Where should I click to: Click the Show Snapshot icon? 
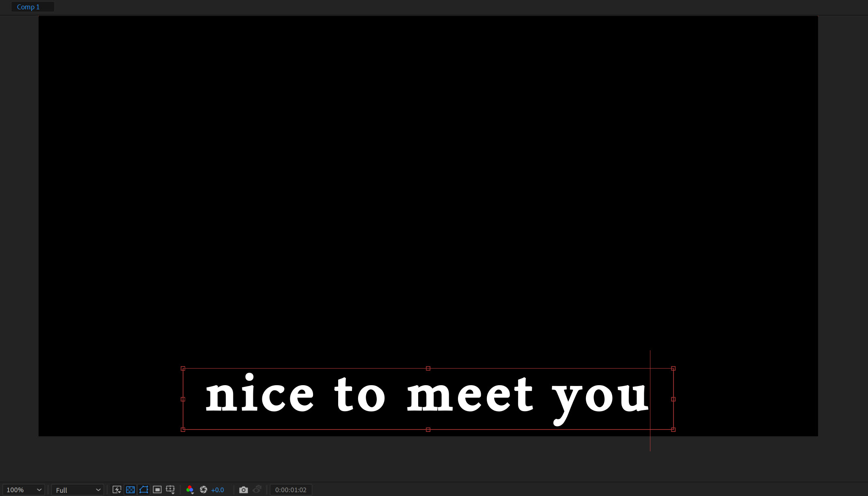tap(257, 490)
